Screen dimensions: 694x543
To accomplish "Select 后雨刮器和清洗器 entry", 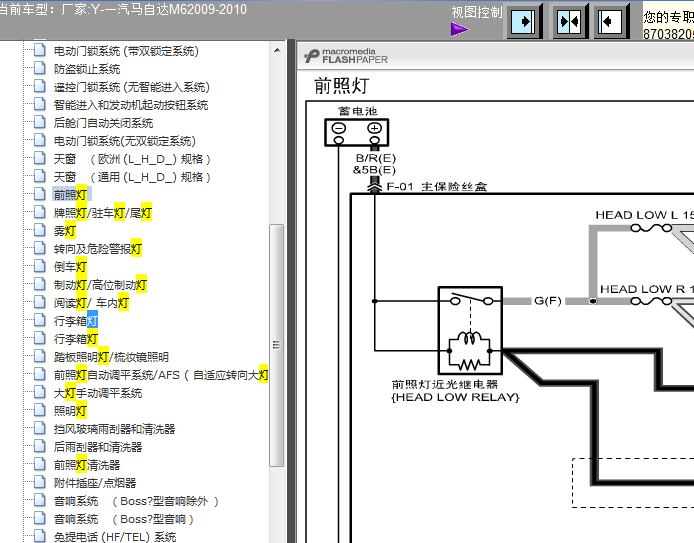I will pos(98,447).
